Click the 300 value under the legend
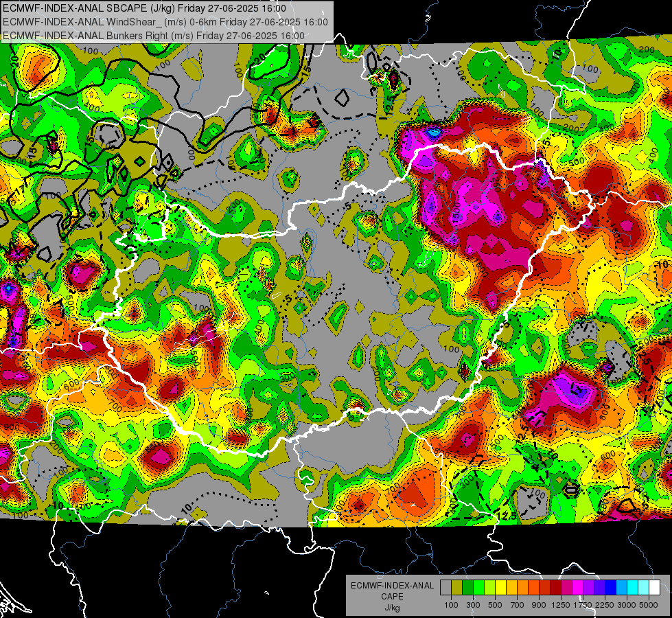Viewport: 672px width, 618px height. click(473, 605)
